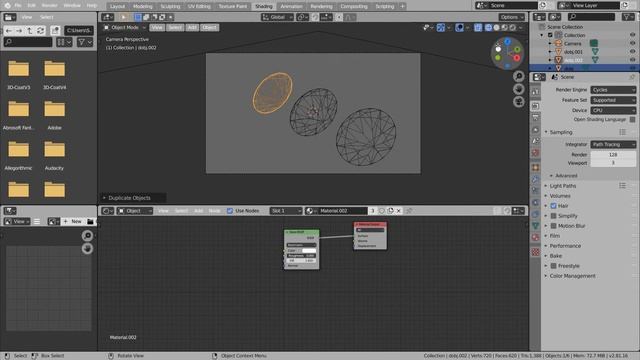Open the Audacity folder
Image resolution: width=640 pixels, height=360 pixels.
click(x=54, y=155)
